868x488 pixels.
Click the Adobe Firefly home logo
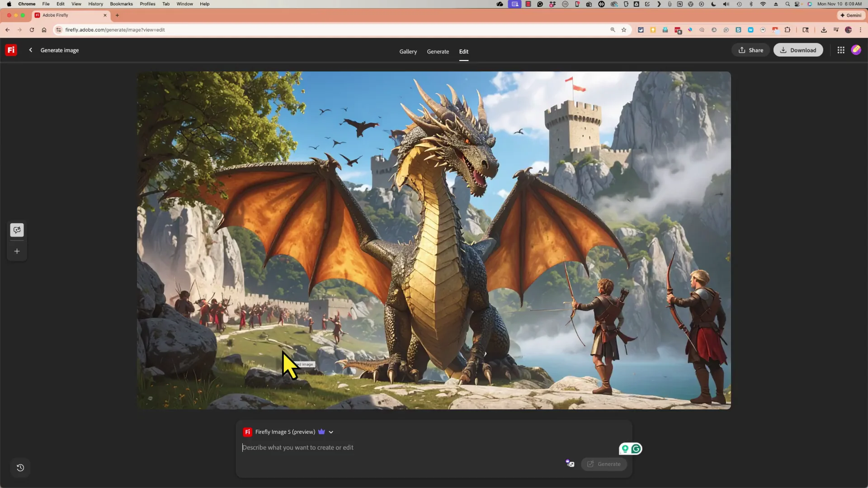[x=11, y=50]
